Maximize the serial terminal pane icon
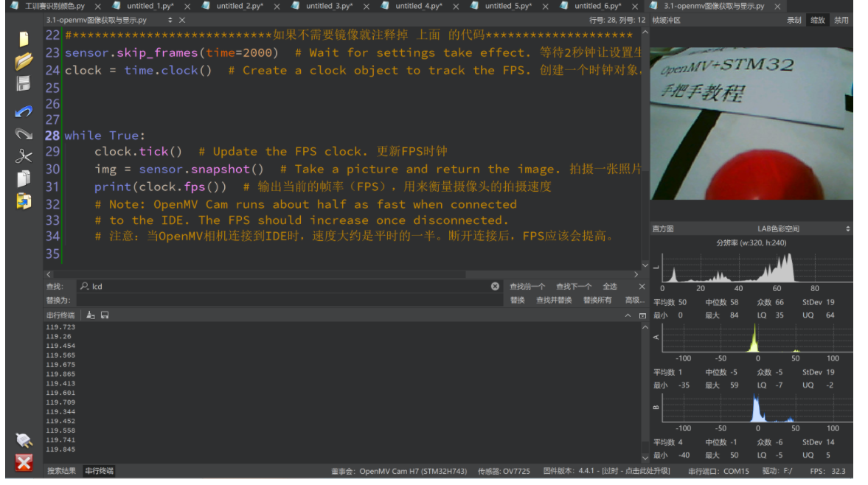868x485 pixels. [x=642, y=315]
